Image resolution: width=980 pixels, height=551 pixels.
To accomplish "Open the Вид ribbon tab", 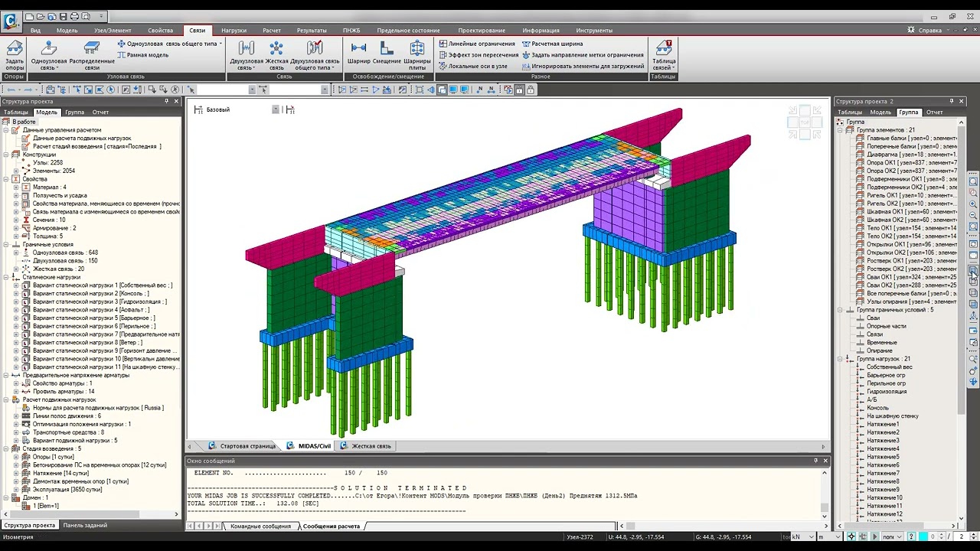I will (36, 31).
